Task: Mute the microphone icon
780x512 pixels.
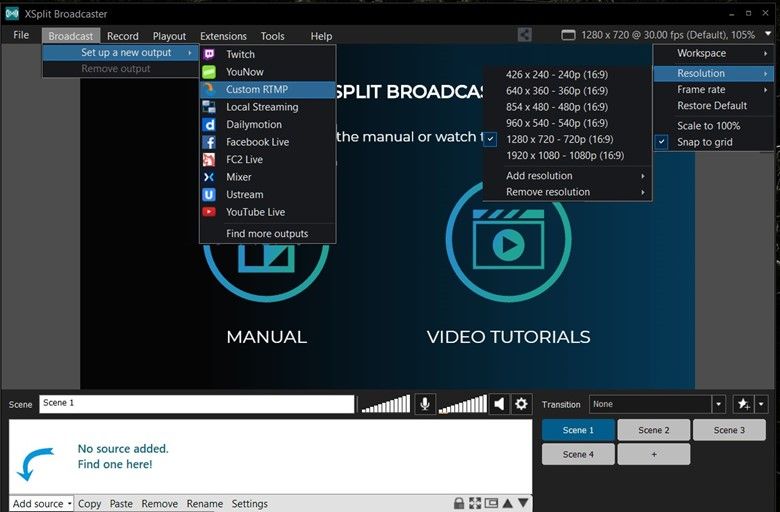Action: click(425, 404)
